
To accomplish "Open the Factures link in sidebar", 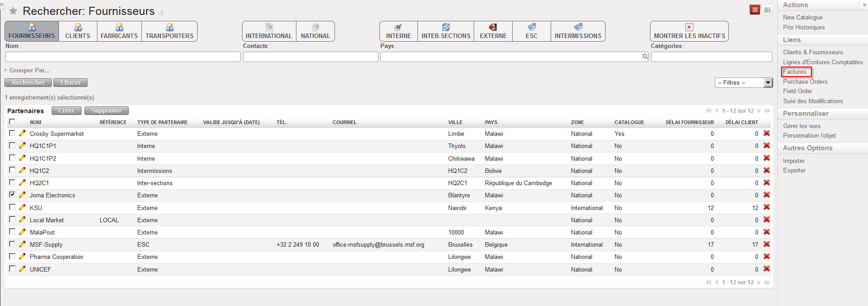I will [x=795, y=72].
